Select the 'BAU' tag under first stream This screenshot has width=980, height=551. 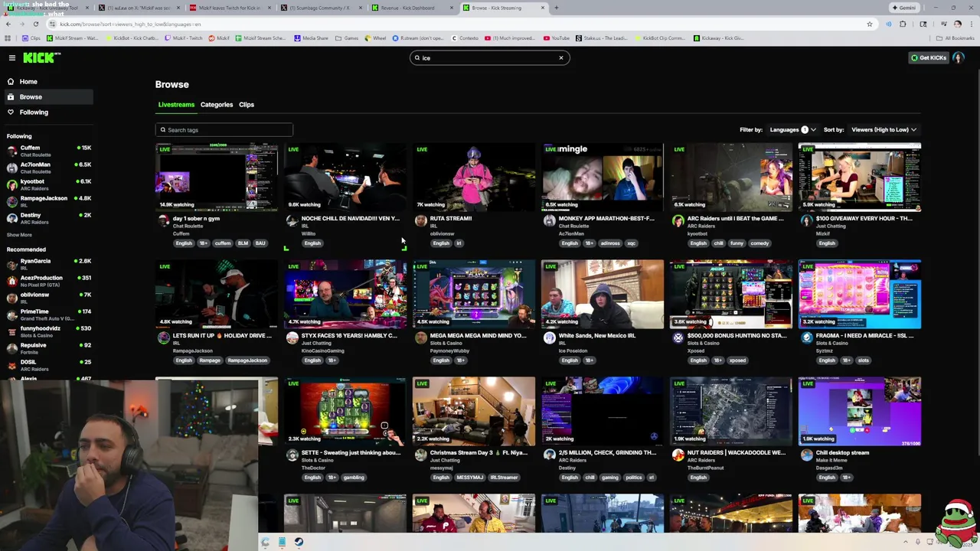[x=260, y=243]
